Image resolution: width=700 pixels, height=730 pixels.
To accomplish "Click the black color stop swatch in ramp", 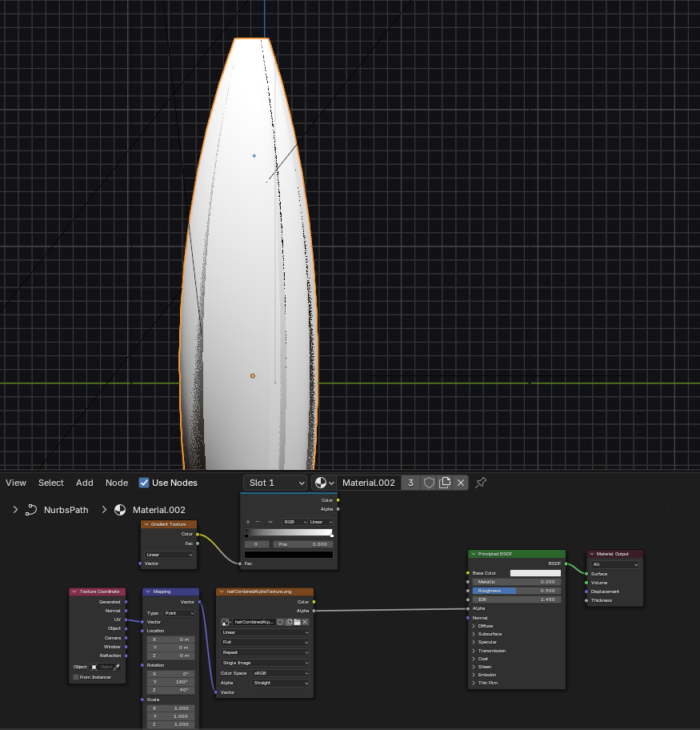I will tap(289, 555).
